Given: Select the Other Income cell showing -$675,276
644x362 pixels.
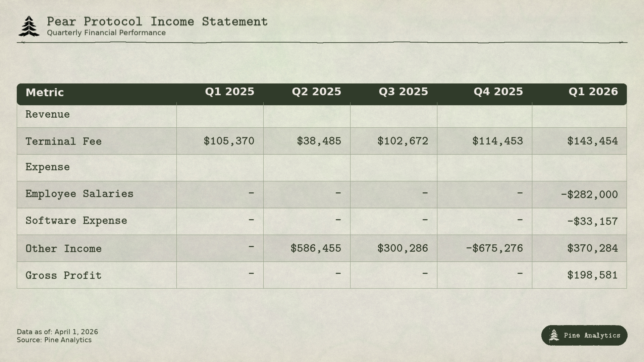Looking at the screenshot, I should click(x=494, y=248).
